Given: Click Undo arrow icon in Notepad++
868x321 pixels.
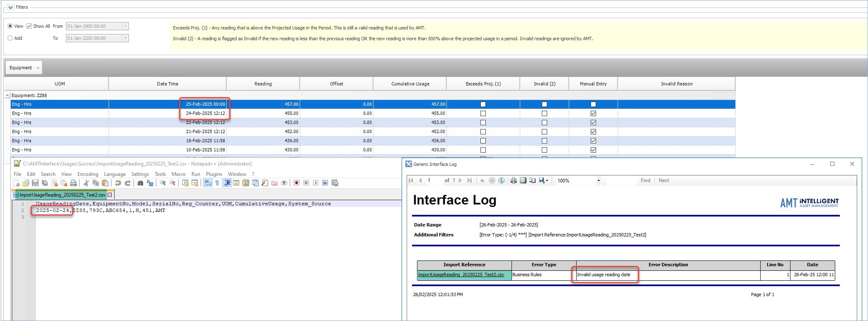Looking at the screenshot, I should point(118,183).
